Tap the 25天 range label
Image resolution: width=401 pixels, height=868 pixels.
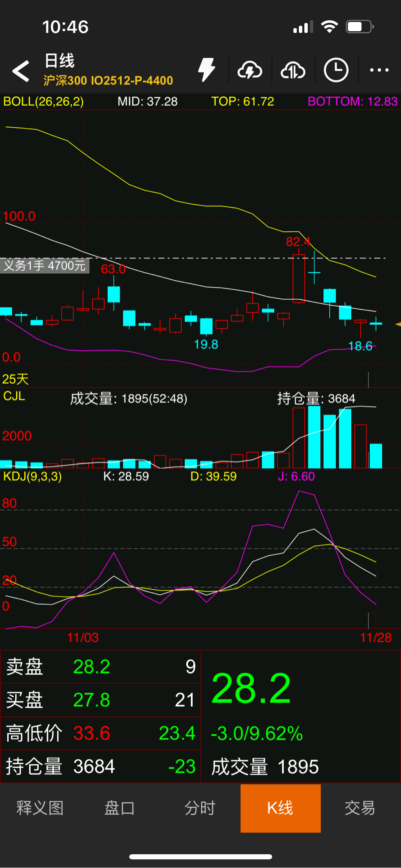pyautogui.click(x=15, y=379)
